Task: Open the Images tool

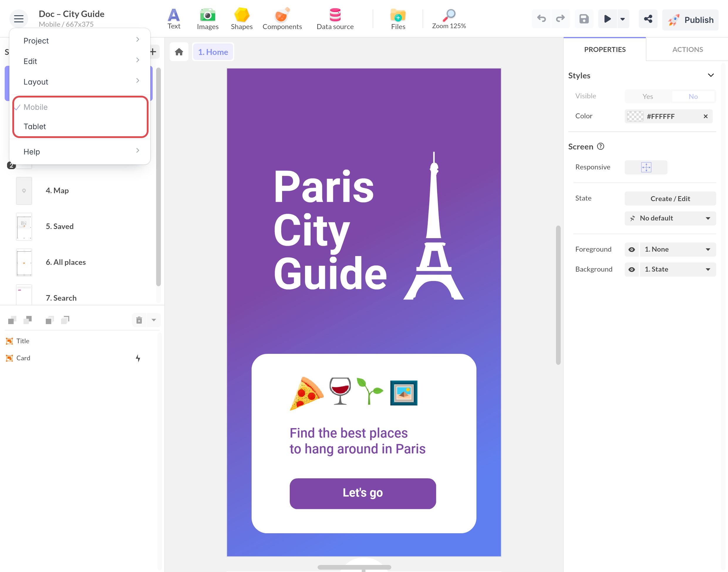Action: pos(208,19)
